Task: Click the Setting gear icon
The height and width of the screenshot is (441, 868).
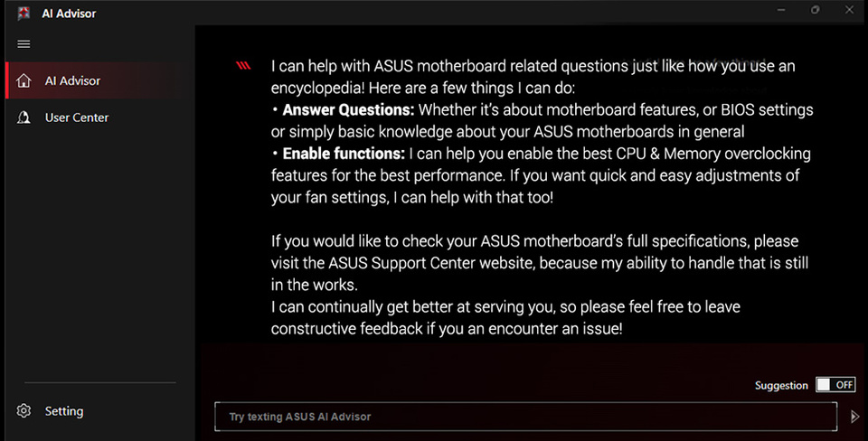Action: (x=24, y=411)
